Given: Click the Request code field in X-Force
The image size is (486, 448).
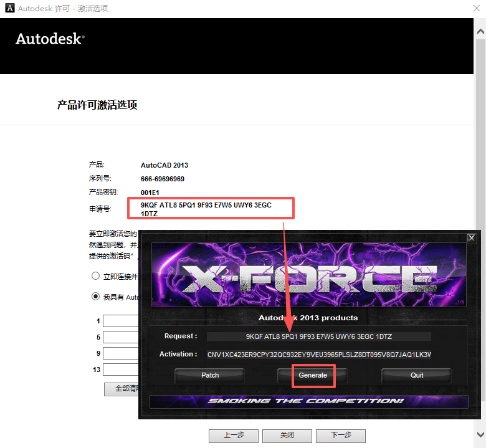Looking at the screenshot, I should pos(318,336).
